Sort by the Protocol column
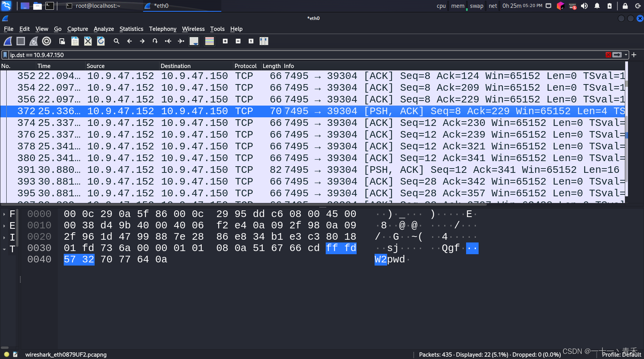The image size is (644, 359). pos(247,66)
